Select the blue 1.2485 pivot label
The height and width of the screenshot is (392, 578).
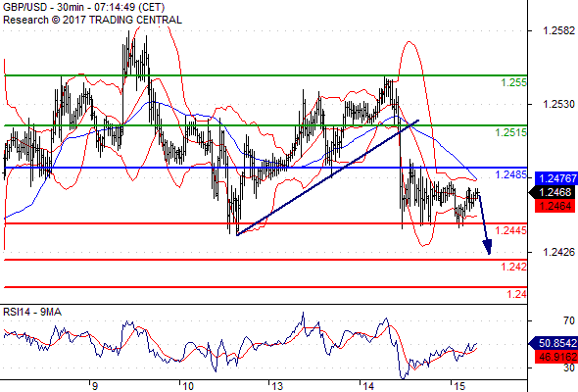(511, 174)
